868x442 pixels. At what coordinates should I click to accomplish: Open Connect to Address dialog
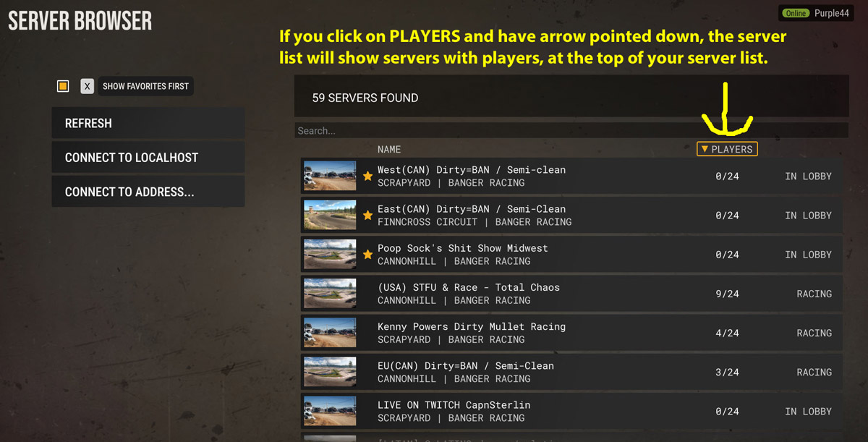(x=148, y=192)
